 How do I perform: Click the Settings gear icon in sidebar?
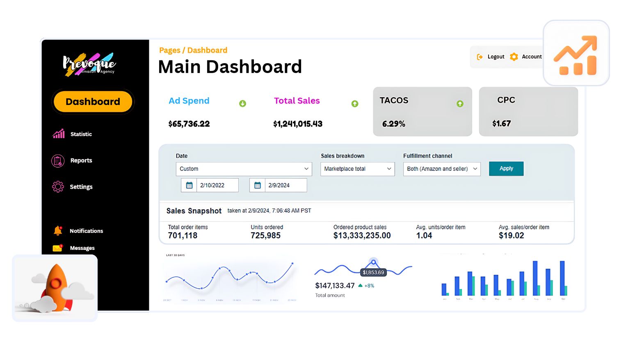click(x=58, y=187)
